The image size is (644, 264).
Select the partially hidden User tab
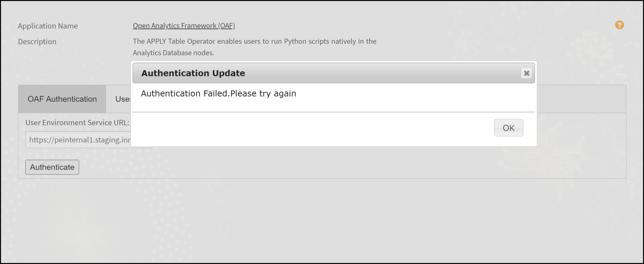coord(122,99)
